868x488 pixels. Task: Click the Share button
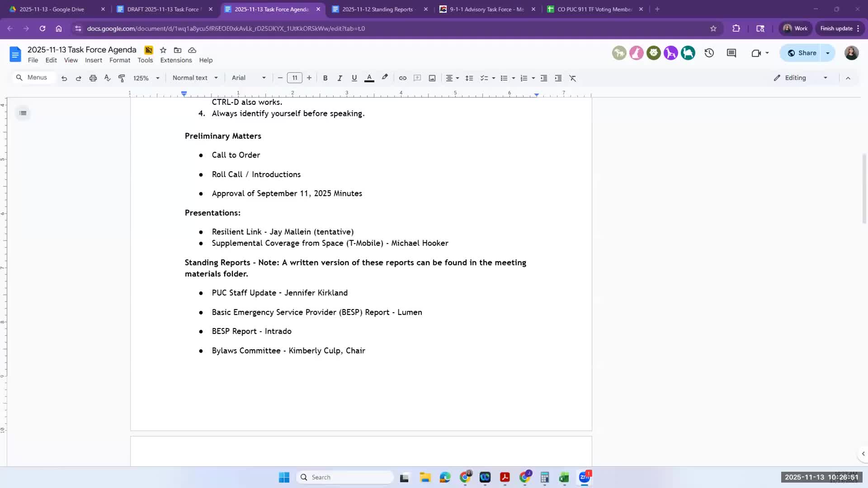click(802, 53)
